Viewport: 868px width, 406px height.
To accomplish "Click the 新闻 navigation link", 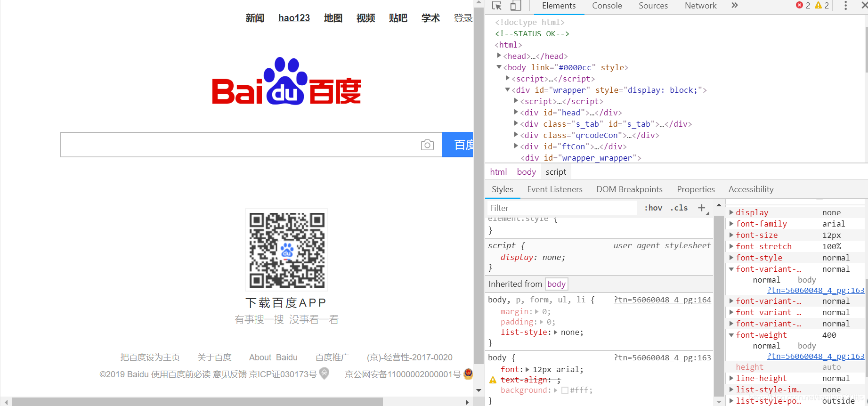I will click(255, 18).
